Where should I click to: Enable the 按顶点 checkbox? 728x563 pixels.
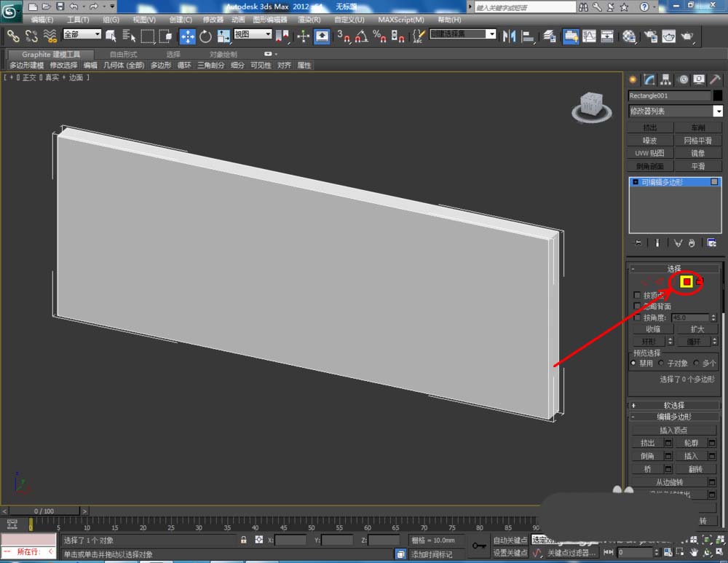[637, 295]
